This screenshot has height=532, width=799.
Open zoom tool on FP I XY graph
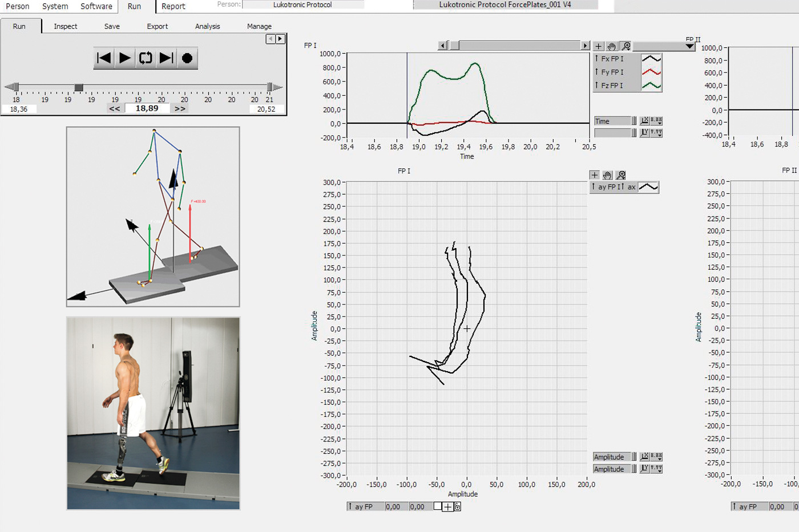[x=621, y=175]
